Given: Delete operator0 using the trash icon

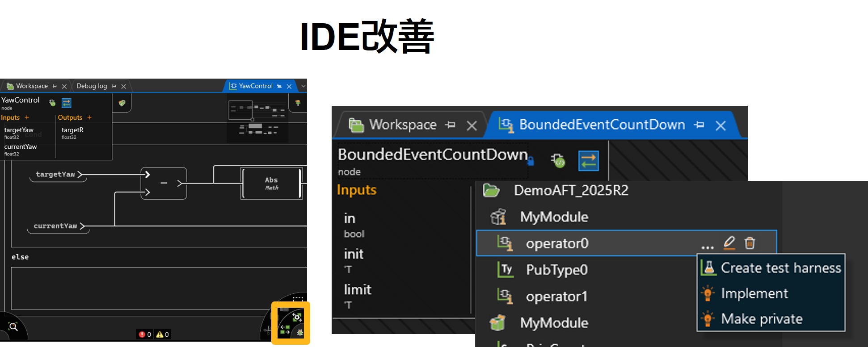Looking at the screenshot, I should (750, 243).
